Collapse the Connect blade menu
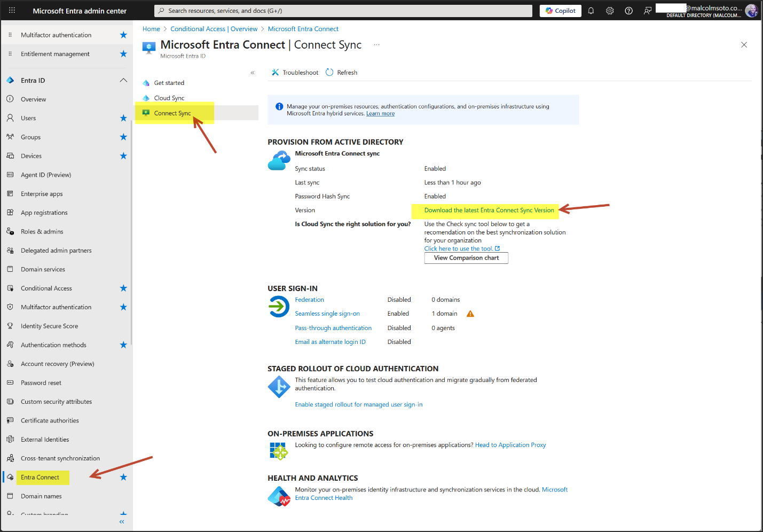The height and width of the screenshot is (532, 763). (253, 73)
